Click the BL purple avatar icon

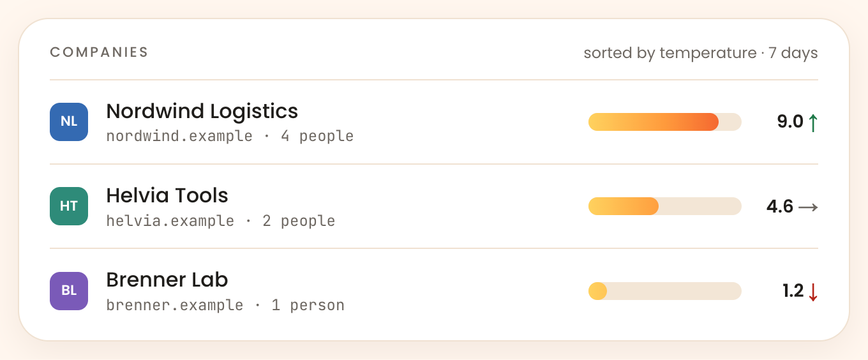(x=69, y=291)
